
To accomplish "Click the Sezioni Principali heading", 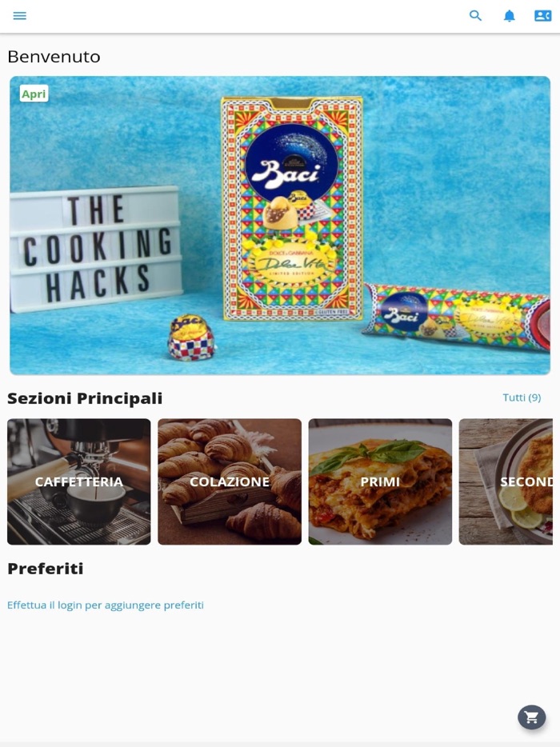I will (85, 398).
